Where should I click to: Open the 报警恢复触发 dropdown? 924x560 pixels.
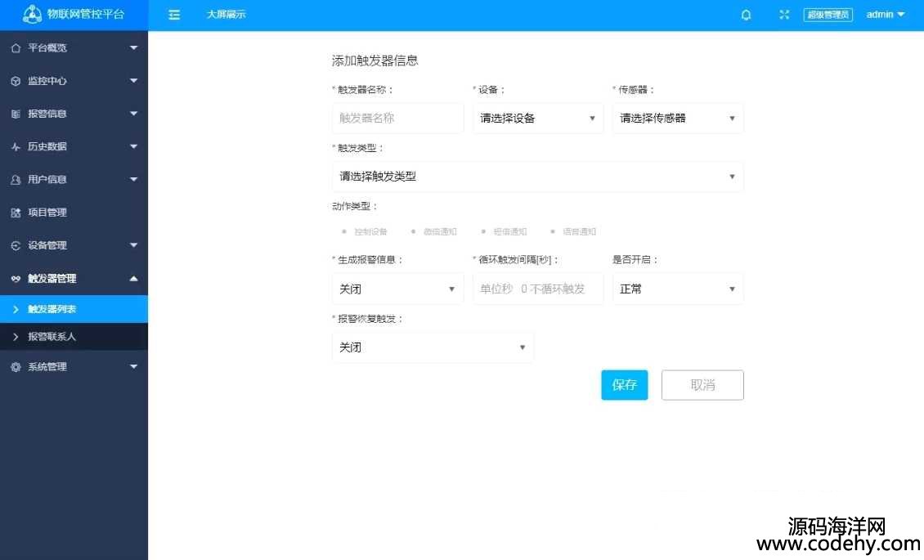[433, 347]
